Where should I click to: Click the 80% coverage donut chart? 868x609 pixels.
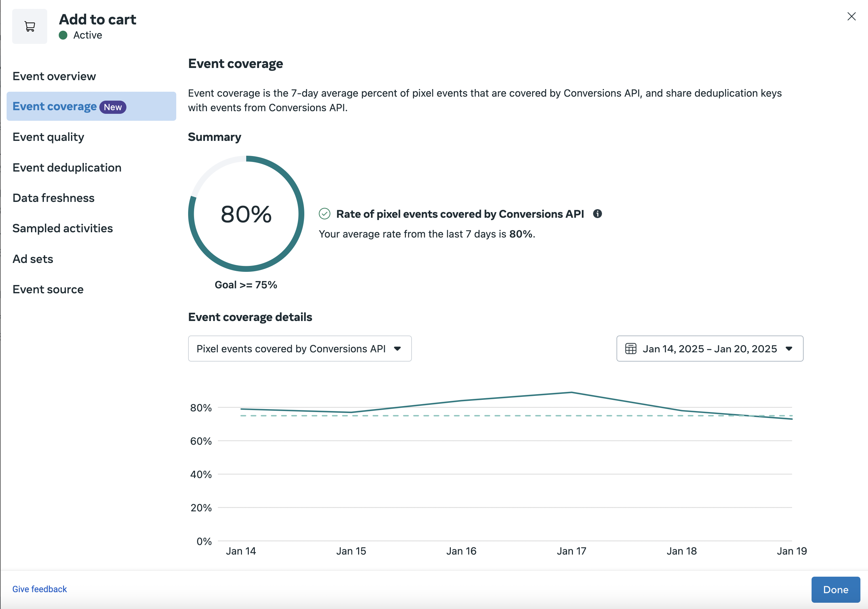click(246, 213)
